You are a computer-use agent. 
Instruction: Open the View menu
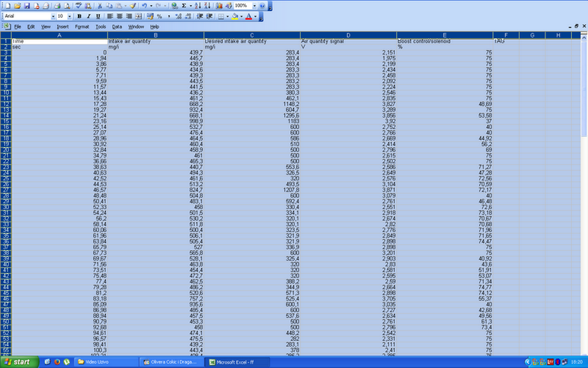point(46,26)
